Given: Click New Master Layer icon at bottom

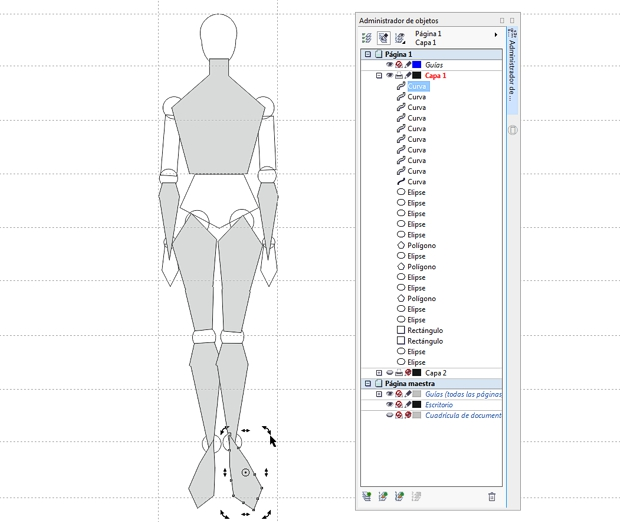Looking at the screenshot, I should (383, 496).
